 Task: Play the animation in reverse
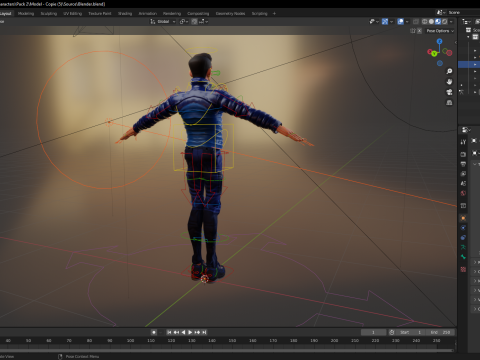pos(183,332)
